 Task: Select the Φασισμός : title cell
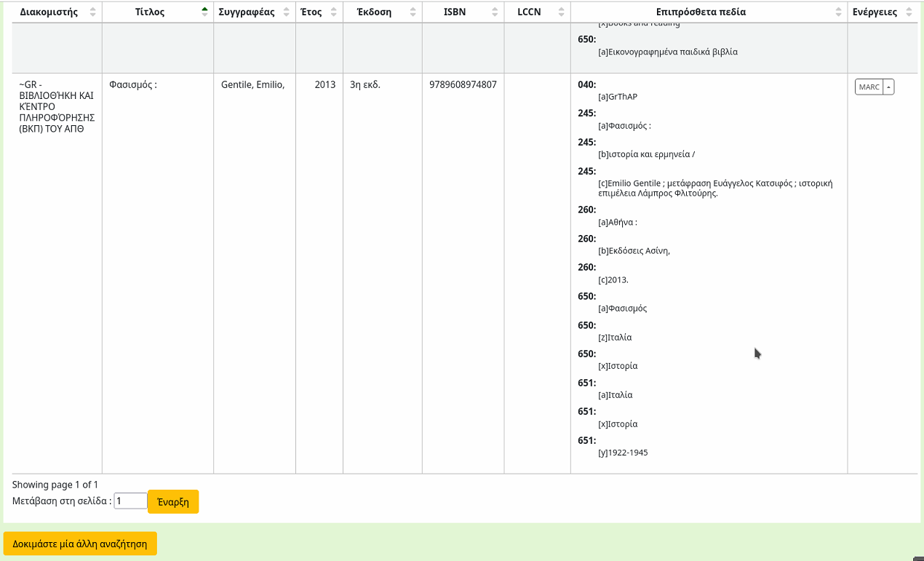pos(133,84)
